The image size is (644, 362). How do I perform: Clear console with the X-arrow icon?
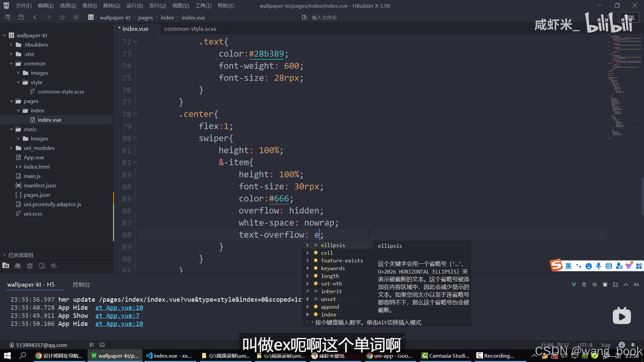point(636,285)
